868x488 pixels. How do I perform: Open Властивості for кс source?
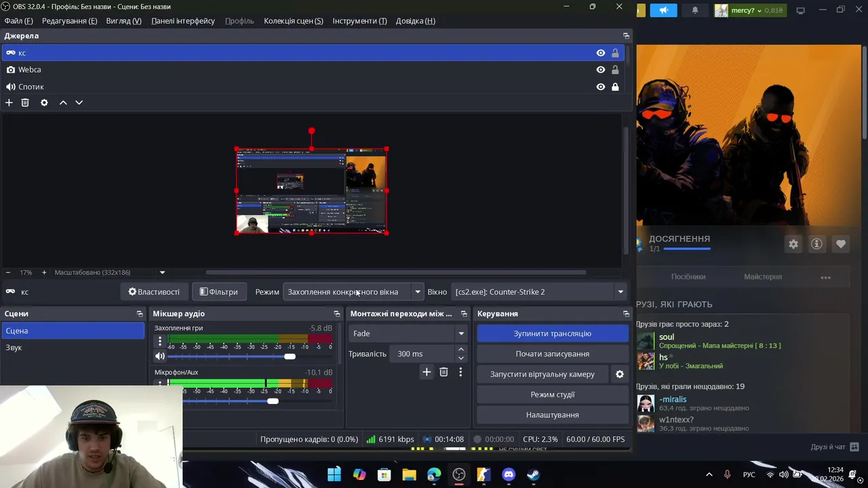(154, 292)
